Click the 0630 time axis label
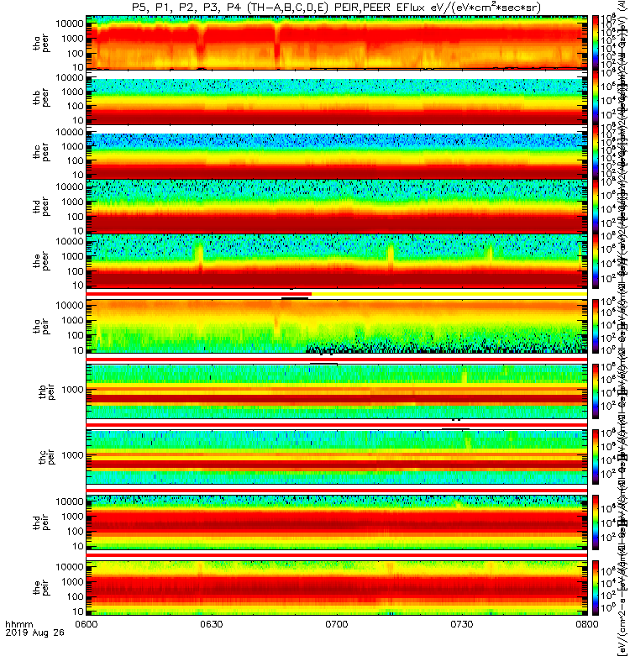630x672 pixels. click(x=212, y=624)
